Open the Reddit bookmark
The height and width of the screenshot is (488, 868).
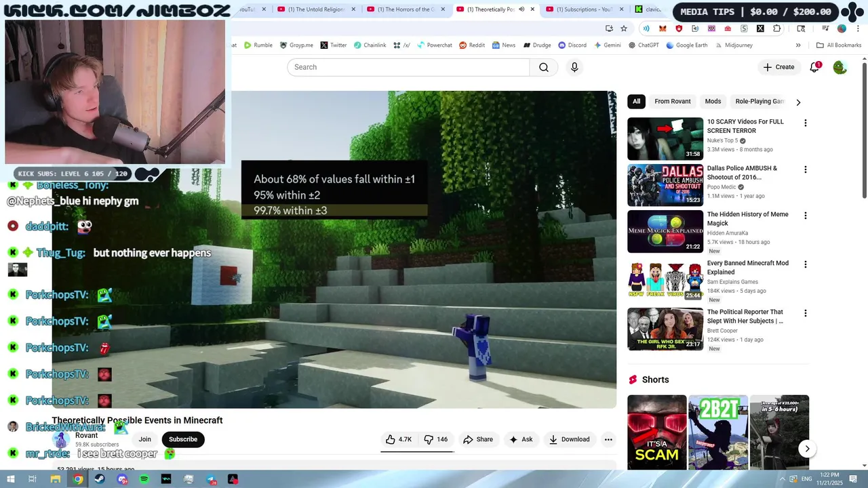coord(472,45)
